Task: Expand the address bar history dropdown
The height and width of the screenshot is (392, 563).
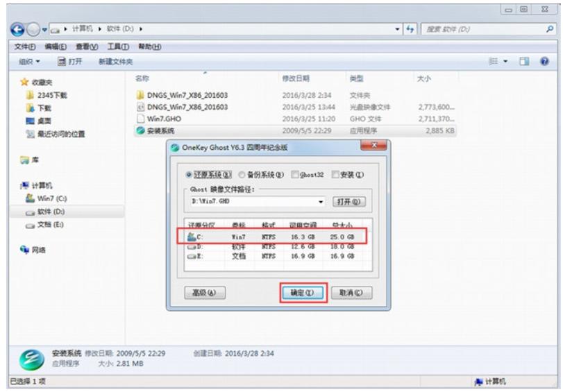Action: pyautogui.click(x=397, y=29)
